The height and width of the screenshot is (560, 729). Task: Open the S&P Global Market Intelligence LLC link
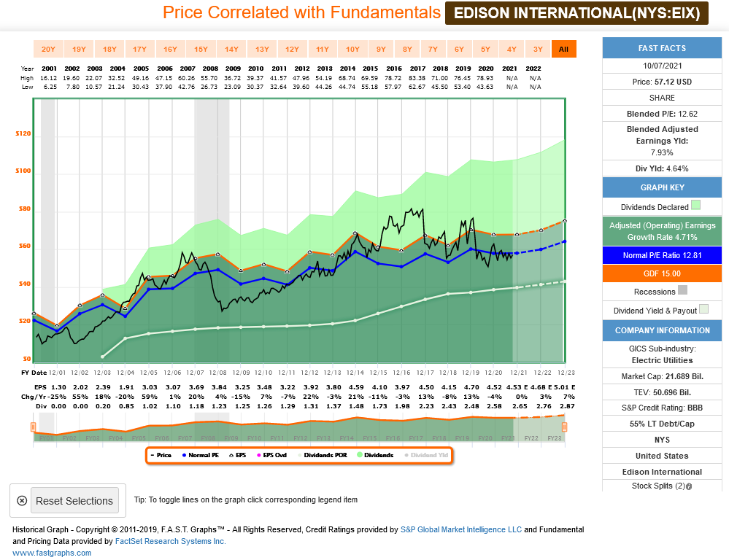point(461,529)
